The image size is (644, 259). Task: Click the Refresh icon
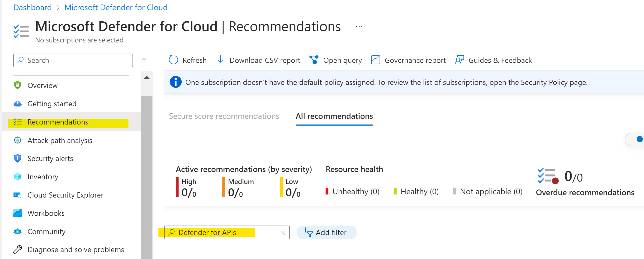click(173, 60)
